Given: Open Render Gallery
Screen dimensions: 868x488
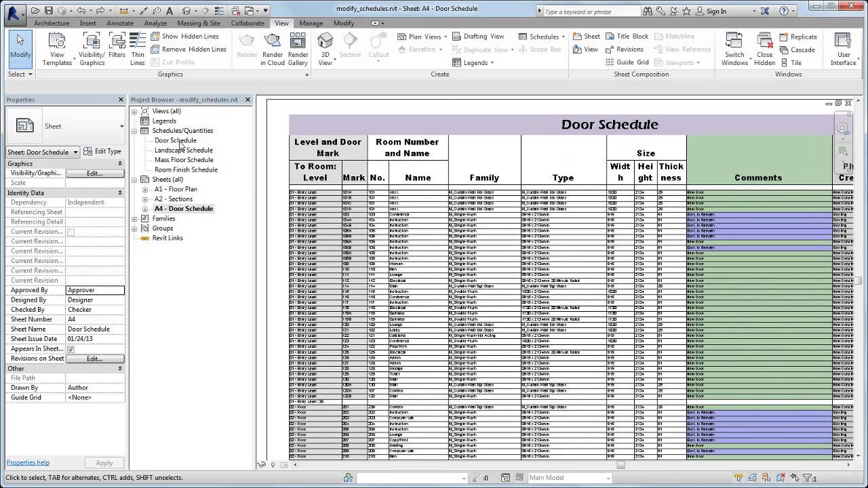Looking at the screenshot, I should [298, 49].
